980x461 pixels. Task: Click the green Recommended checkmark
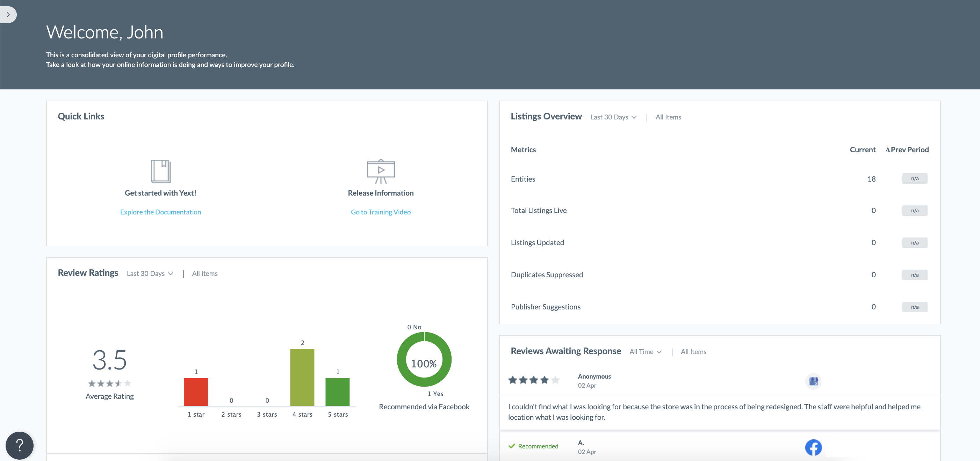click(512, 446)
